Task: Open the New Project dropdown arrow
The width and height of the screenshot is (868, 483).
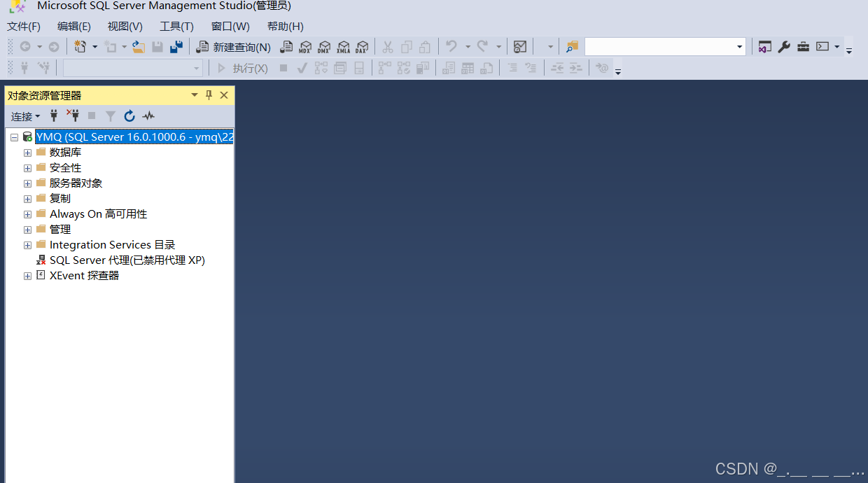Action: [95, 47]
